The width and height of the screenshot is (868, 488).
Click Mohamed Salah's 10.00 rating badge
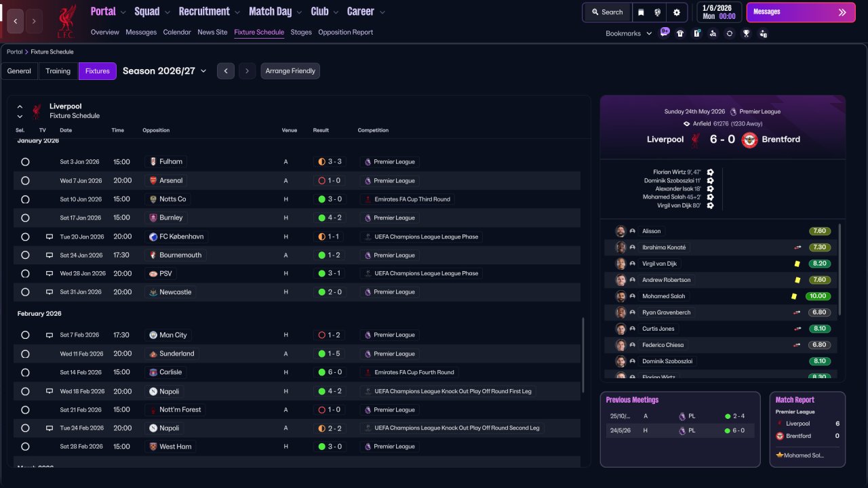(x=818, y=296)
